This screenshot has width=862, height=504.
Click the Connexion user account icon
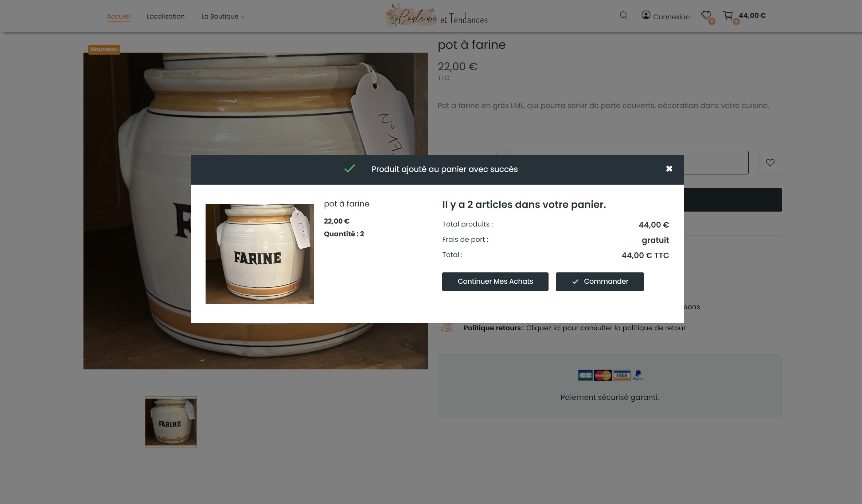pos(646,15)
